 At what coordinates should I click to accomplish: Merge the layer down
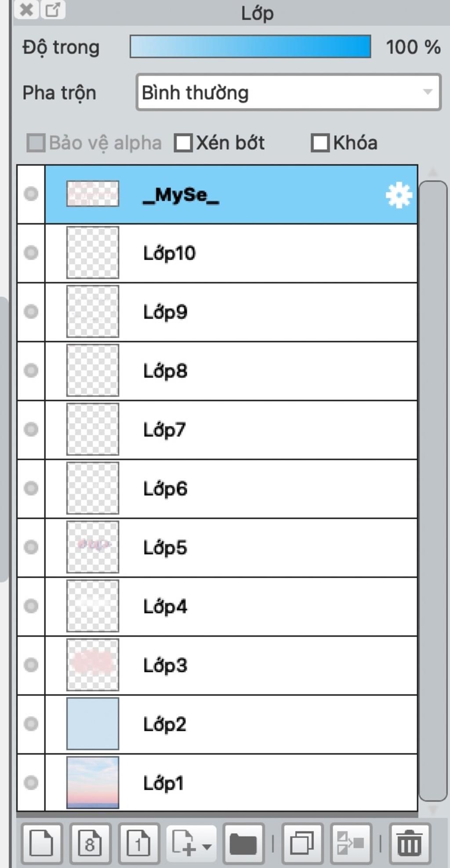pyautogui.click(x=350, y=843)
